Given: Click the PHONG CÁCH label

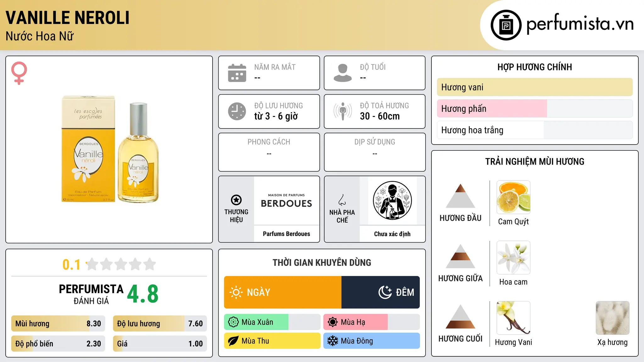Looking at the screenshot, I should coord(269,142).
